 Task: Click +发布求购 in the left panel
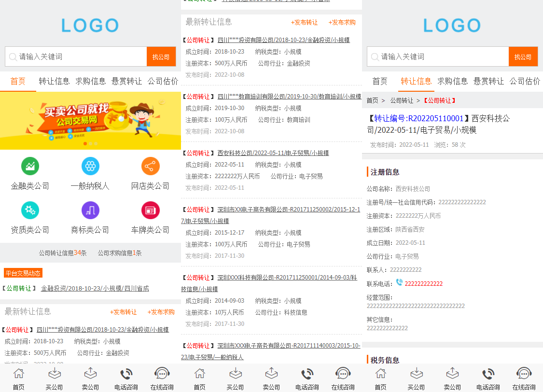click(x=161, y=312)
